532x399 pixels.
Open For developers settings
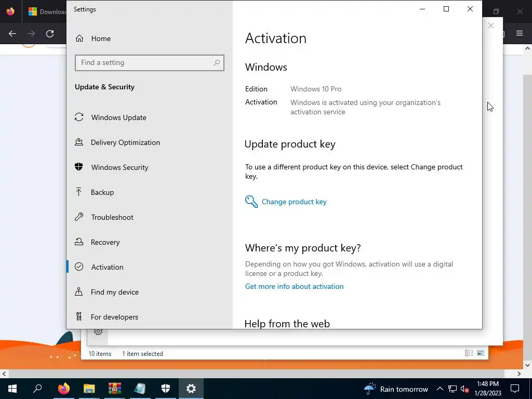click(x=114, y=317)
